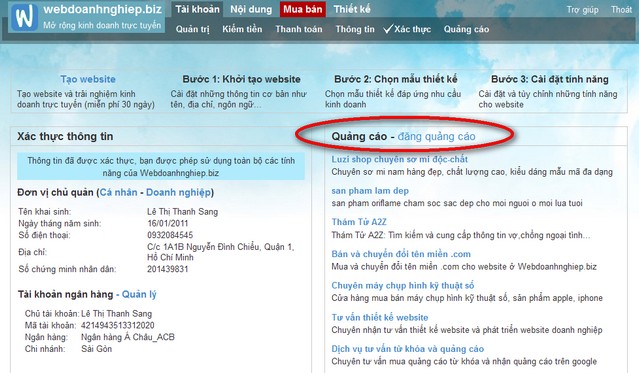Open Dịch vụ tư vấn từ khóa ad
The width and height of the screenshot is (639, 373).
408,349
